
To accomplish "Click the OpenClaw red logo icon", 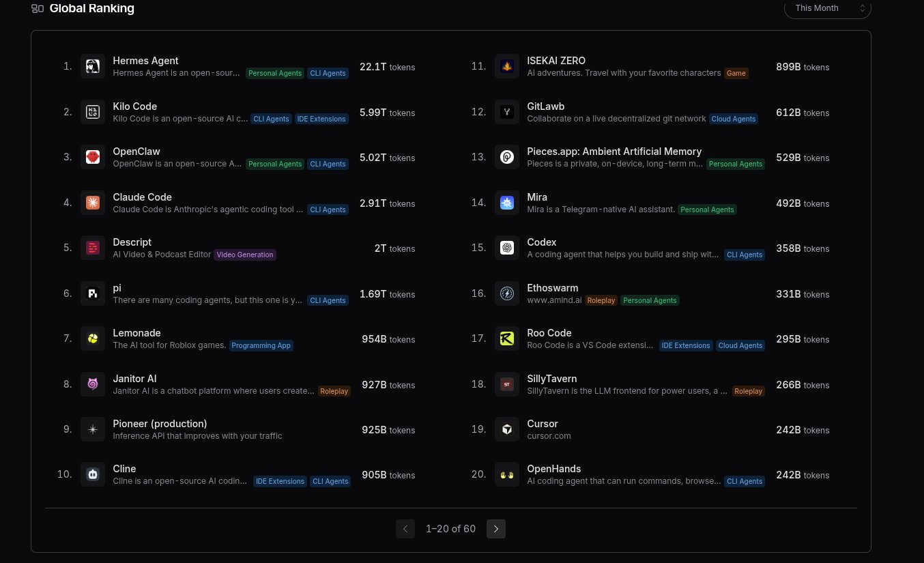I will tap(93, 157).
